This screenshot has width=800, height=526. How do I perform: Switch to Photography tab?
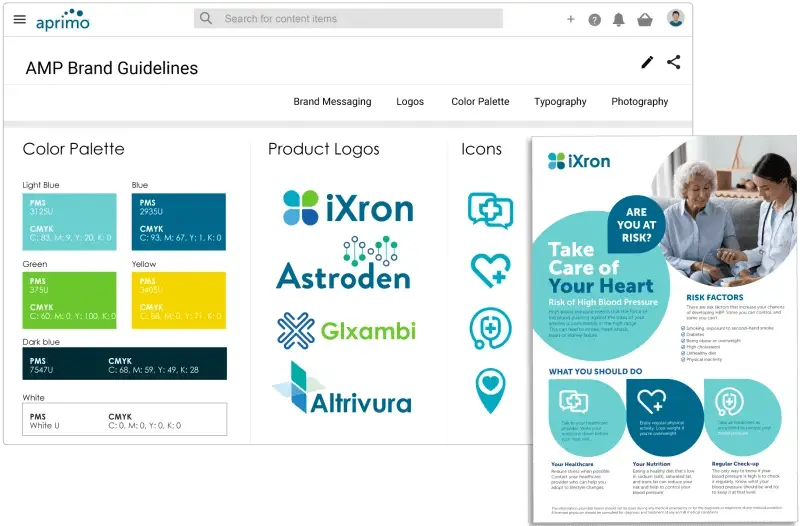click(639, 102)
